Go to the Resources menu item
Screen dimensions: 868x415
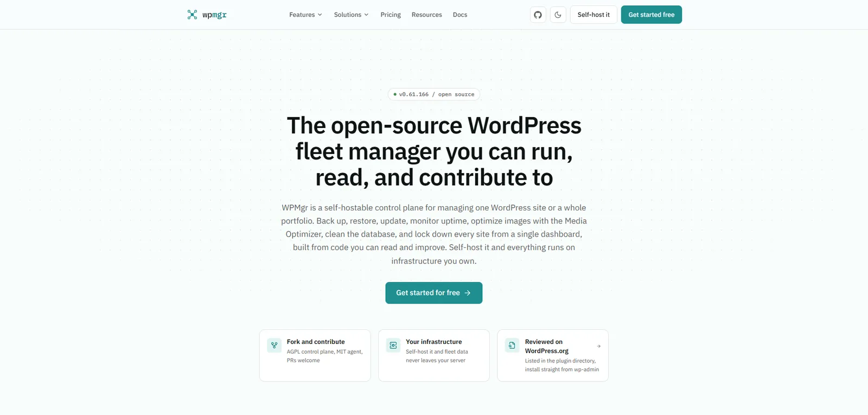(x=426, y=15)
